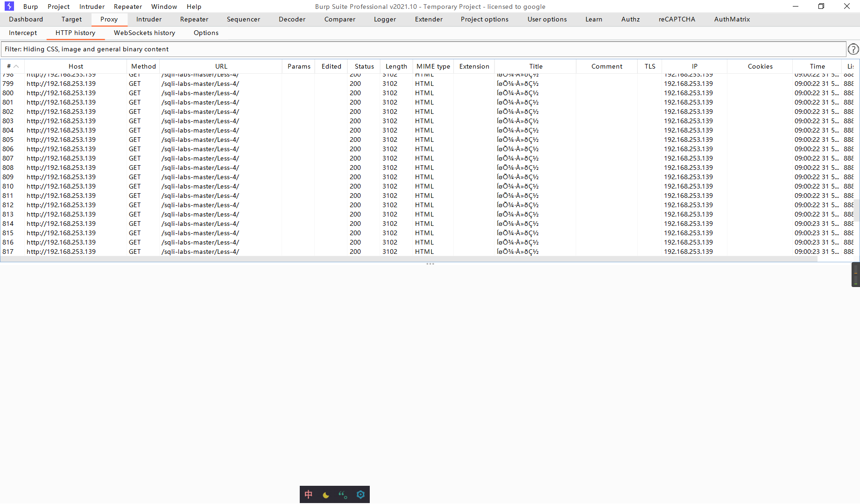Open the filter help question mark icon
Screen dimensions: 860x504
pyautogui.click(x=853, y=49)
